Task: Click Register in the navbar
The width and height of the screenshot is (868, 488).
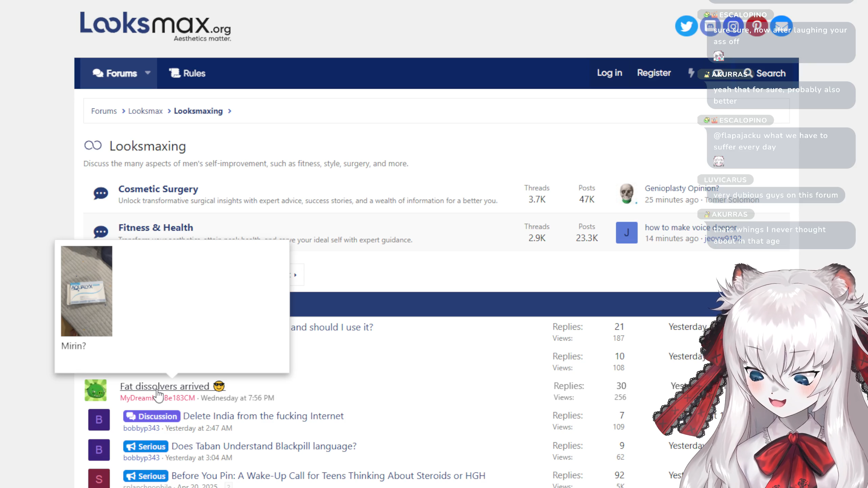Action: tap(654, 73)
